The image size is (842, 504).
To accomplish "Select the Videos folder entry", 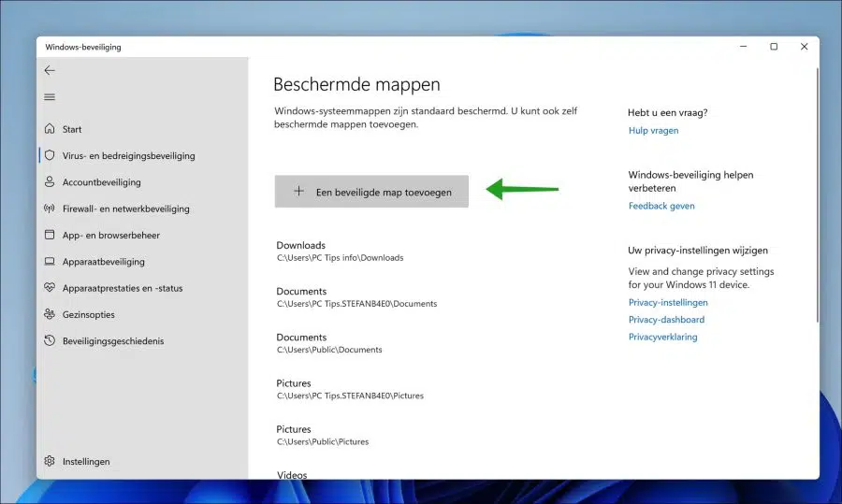I will pyautogui.click(x=292, y=475).
